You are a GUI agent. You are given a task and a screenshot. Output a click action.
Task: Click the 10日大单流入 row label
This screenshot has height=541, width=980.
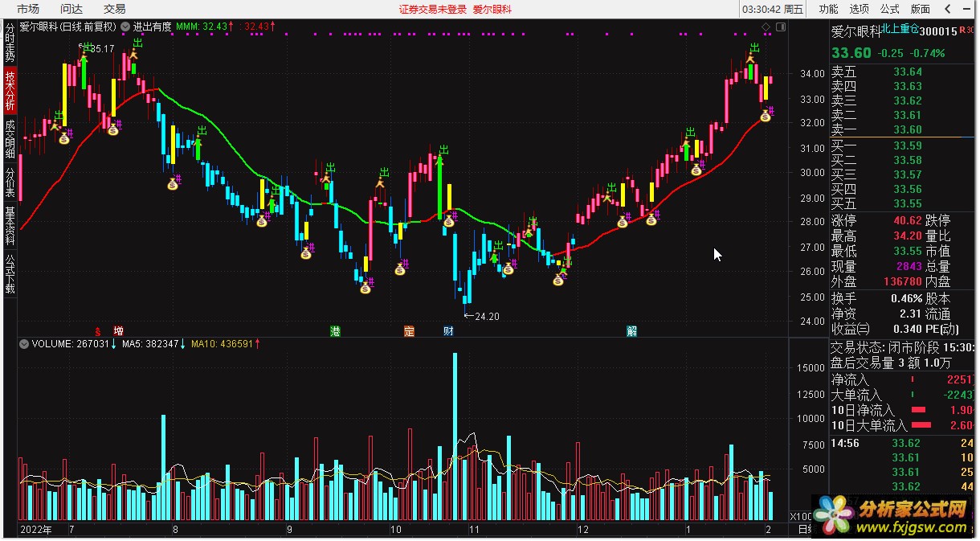pyautogui.click(x=869, y=425)
